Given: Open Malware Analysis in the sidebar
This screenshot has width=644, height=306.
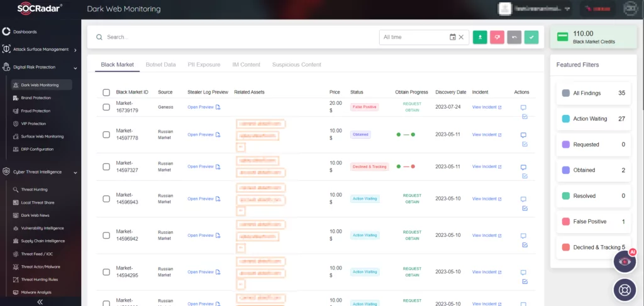Looking at the screenshot, I should (36, 292).
